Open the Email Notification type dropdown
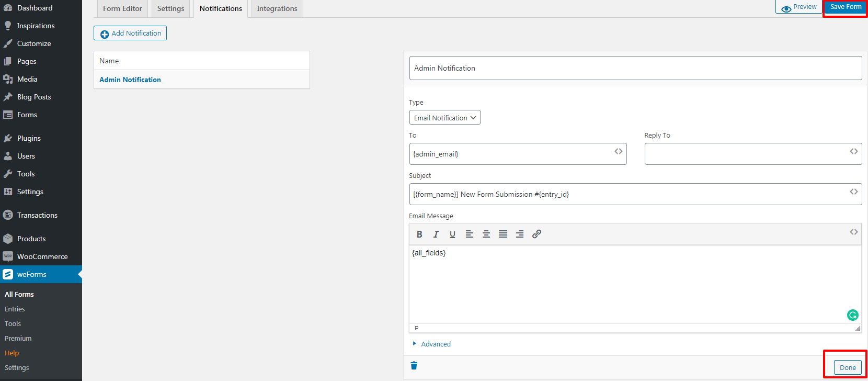Image resolution: width=868 pixels, height=381 pixels. pos(444,118)
